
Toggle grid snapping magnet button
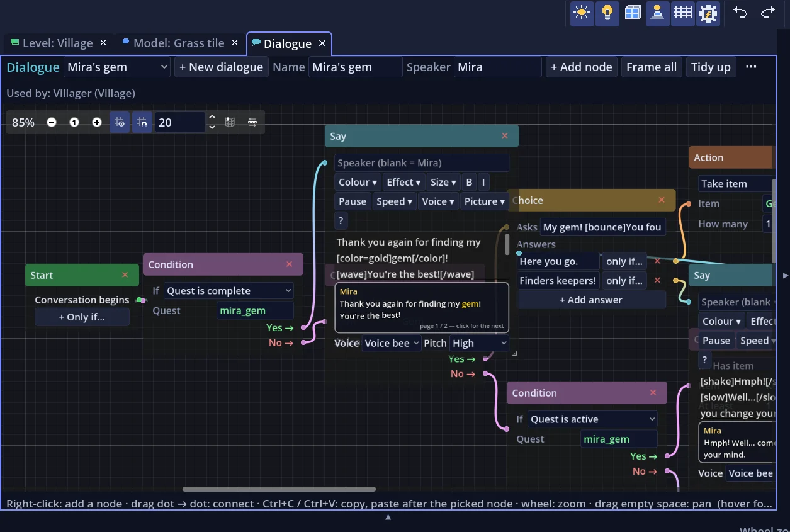click(x=142, y=122)
